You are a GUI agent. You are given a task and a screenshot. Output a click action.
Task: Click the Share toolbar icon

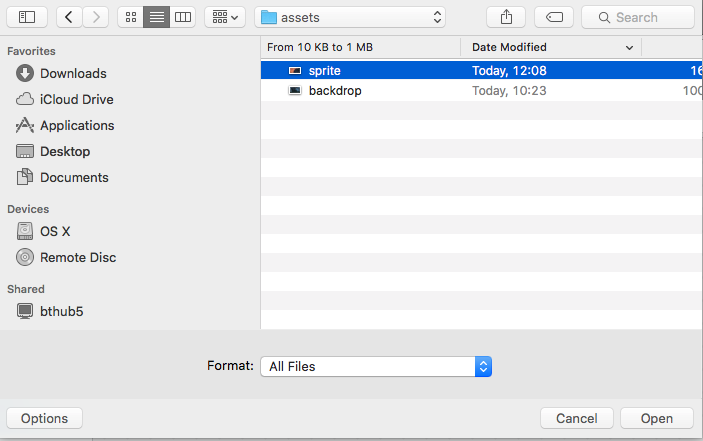(x=506, y=17)
